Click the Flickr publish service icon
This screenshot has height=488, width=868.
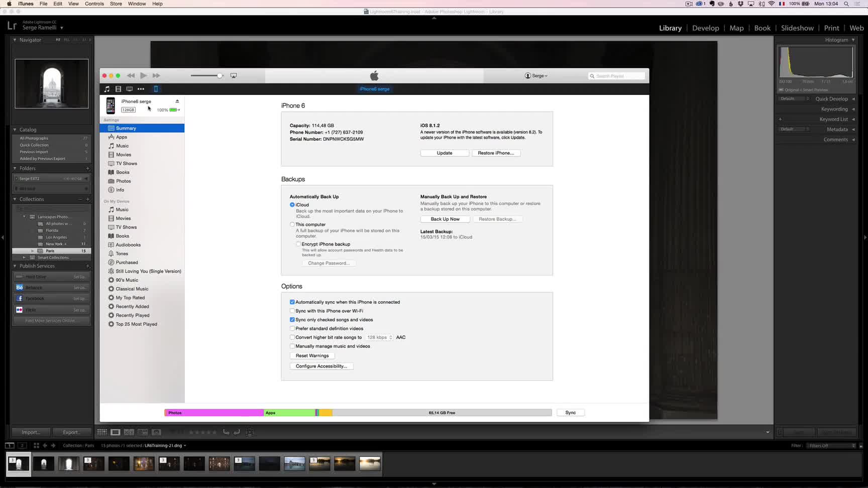(19, 310)
